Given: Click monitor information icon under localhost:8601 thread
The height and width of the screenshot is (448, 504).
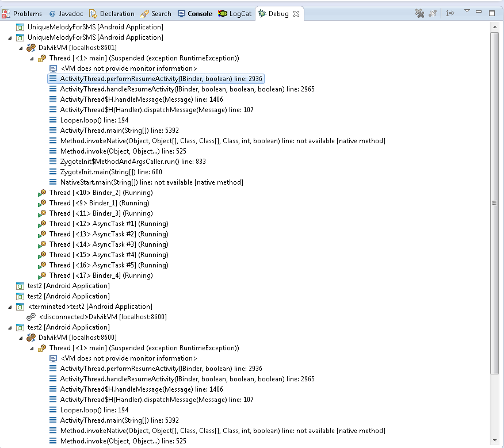Looking at the screenshot, I should point(53,68).
